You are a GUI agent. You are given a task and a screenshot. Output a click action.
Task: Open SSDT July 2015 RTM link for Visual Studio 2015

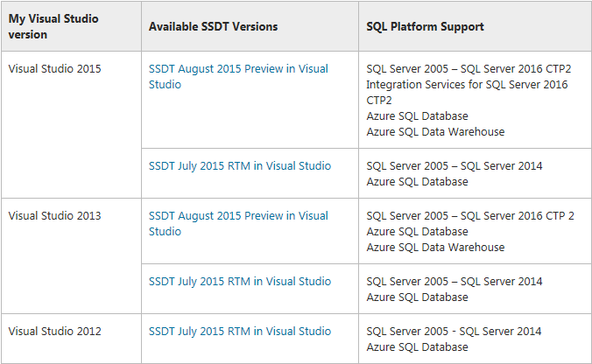[240, 166]
